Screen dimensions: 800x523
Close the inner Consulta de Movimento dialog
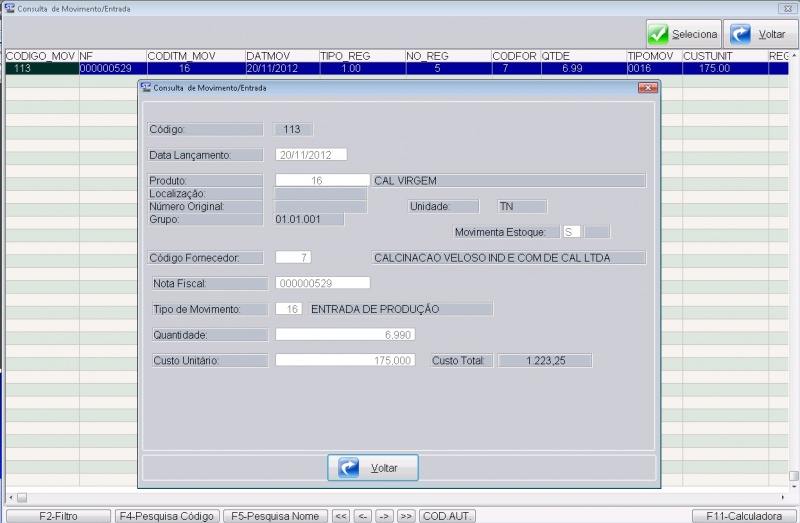tap(650, 88)
